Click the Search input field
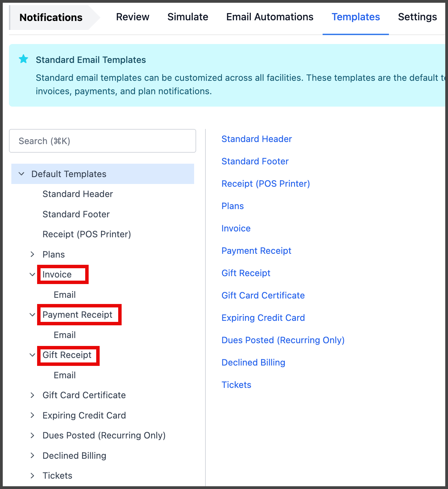Screen dimensions: 448x489 (102, 141)
